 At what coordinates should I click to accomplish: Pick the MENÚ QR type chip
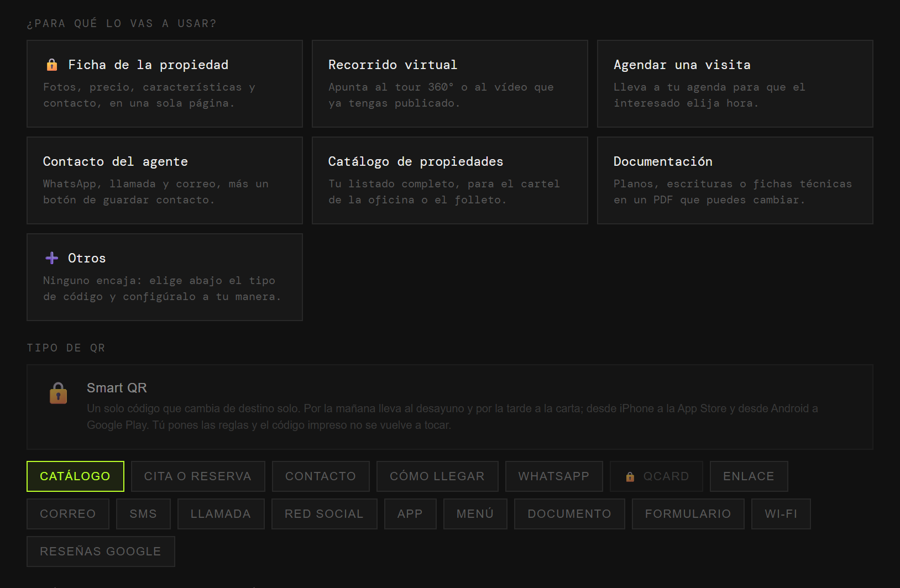tap(475, 514)
